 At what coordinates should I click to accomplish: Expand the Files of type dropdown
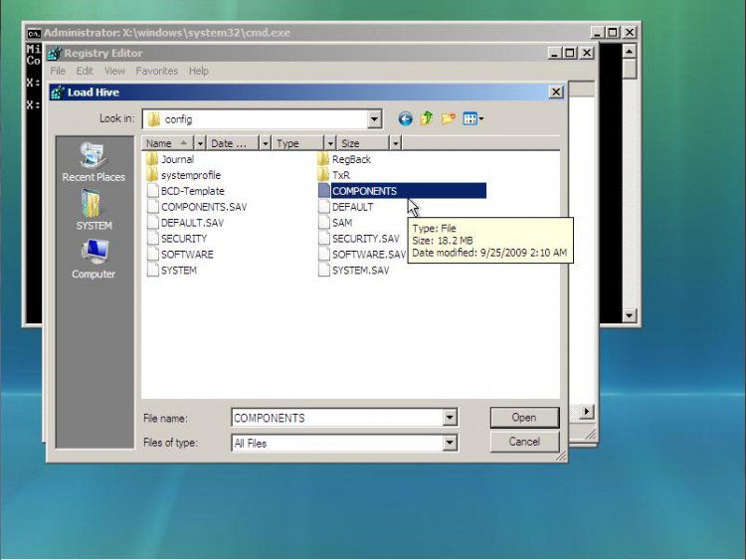click(450, 443)
